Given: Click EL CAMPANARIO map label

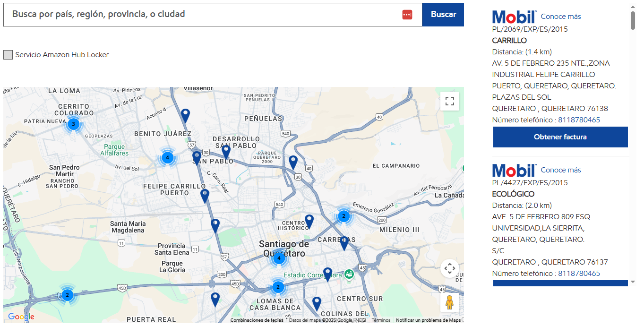Looking at the screenshot, I should (396, 166).
